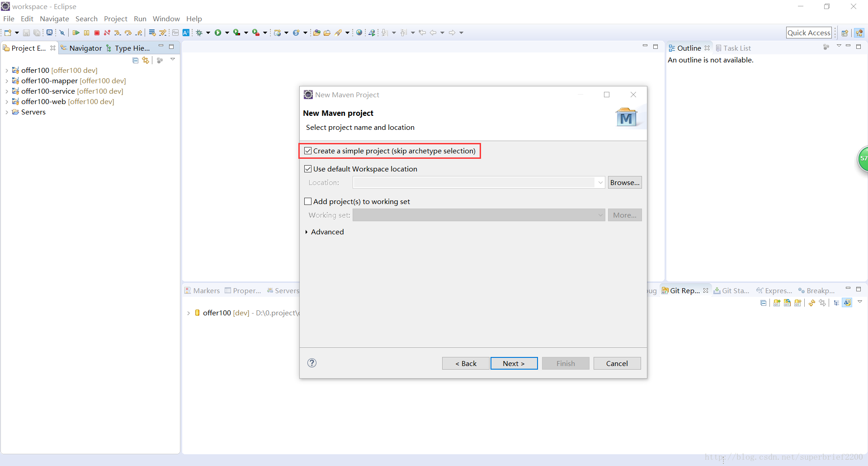Viewport: 868px width, 466px height.
Task: Click the New wizard toolbar icon
Action: [x=8, y=33]
